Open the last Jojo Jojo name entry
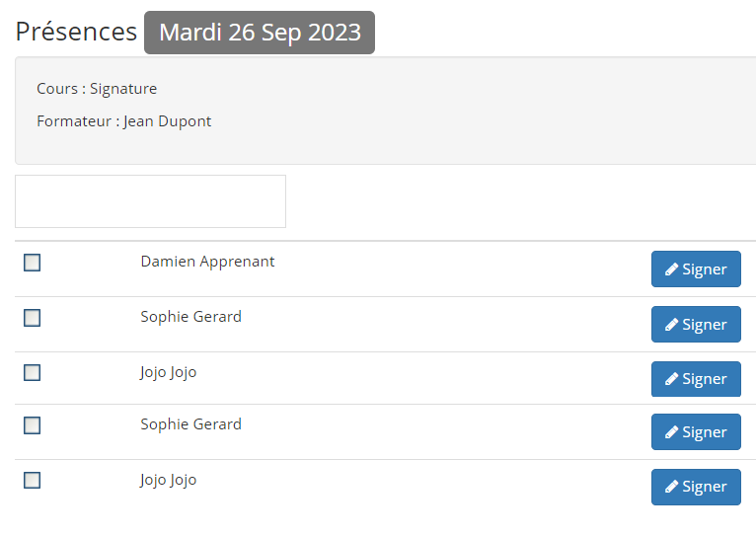The height and width of the screenshot is (536, 756). [x=168, y=480]
